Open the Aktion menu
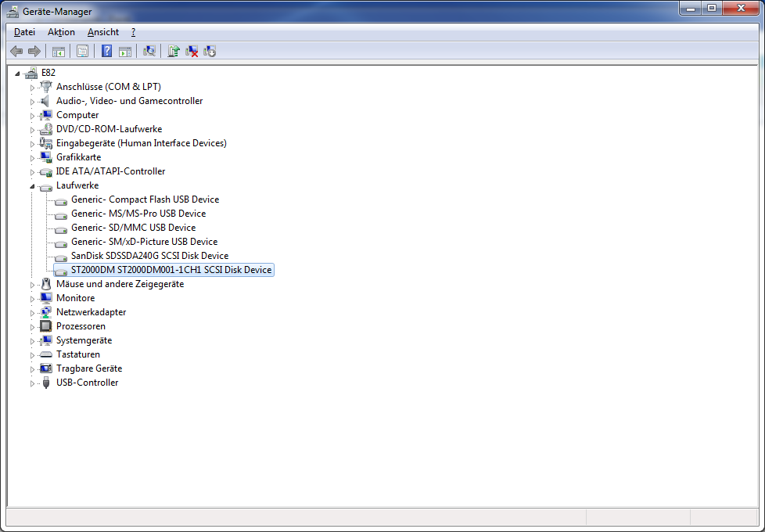The height and width of the screenshot is (532, 765). click(x=61, y=32)
